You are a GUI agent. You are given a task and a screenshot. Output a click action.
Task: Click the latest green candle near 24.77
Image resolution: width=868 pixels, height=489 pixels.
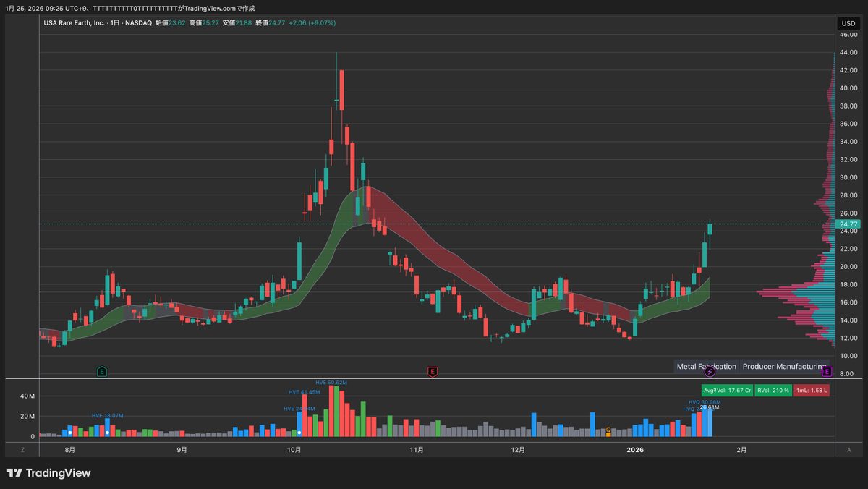710,229
